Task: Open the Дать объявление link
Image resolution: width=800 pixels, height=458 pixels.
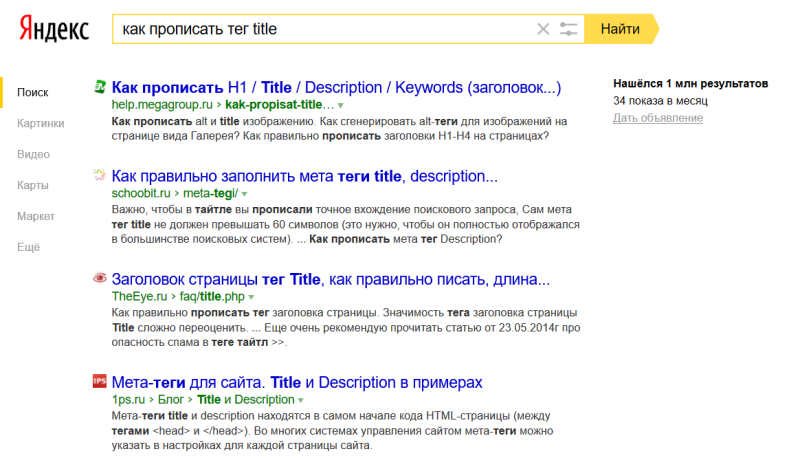Action: [x=658, y=118]
